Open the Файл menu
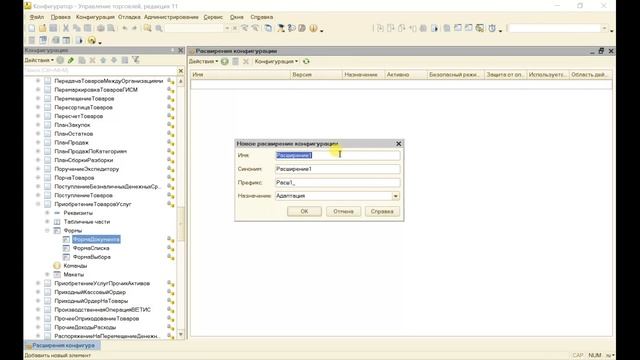Viewport: 640px width, 360px height. click(x=37, y=17)
